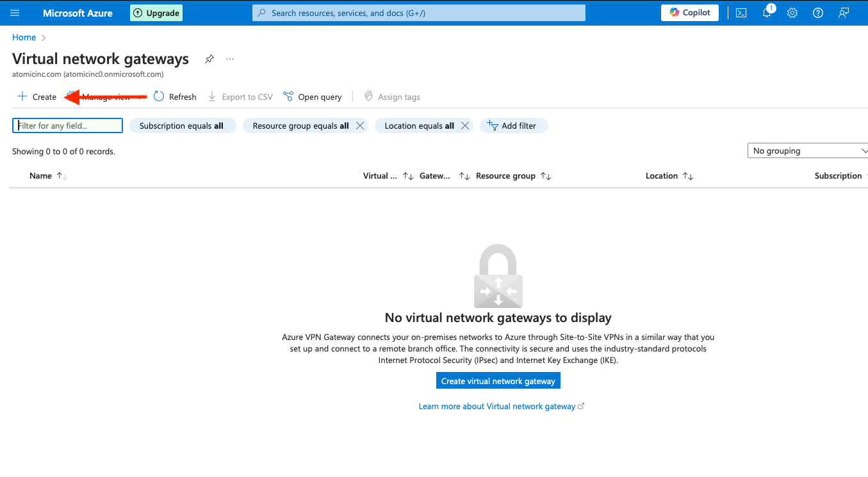The image size is (868, 477).
Task: Pin Virtual network gateways to dashboard
Action: pos(209,59)
